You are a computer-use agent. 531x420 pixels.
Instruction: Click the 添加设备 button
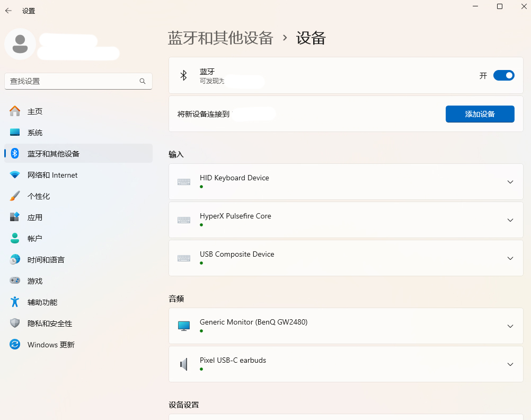pyautogui.click(x=480, y=114)
